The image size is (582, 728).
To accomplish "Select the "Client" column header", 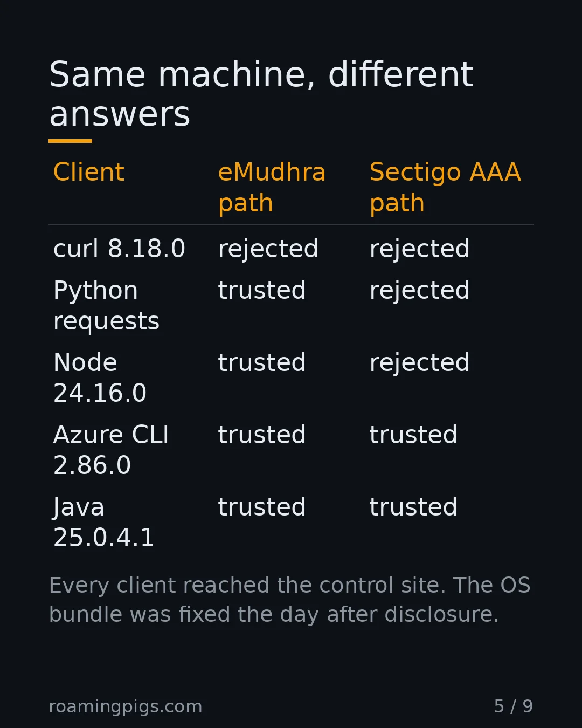I will (89, 173).
